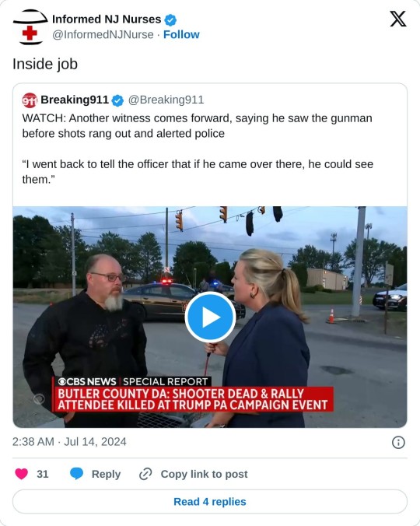Open the quoted Breaking911 post text
The image size is (420, 526).
click(198, 149)
